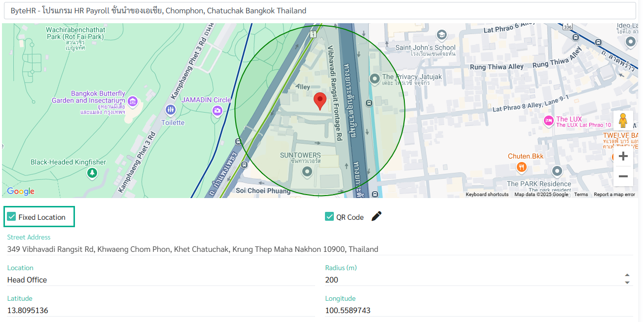The height and width of the screenshot is (322, 644).
Task: Increase Radius with up stepper arrow
Action: [x=627, y=275]
